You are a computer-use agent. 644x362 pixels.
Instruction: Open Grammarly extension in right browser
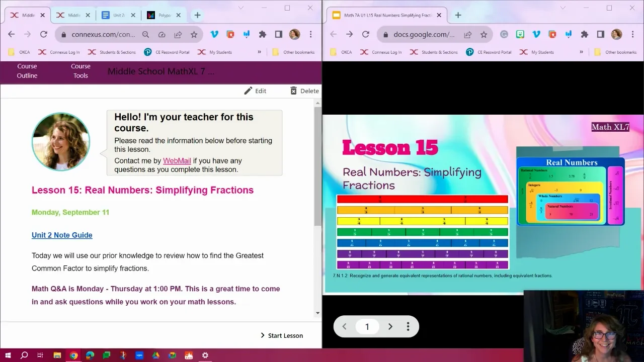point(504,34)
